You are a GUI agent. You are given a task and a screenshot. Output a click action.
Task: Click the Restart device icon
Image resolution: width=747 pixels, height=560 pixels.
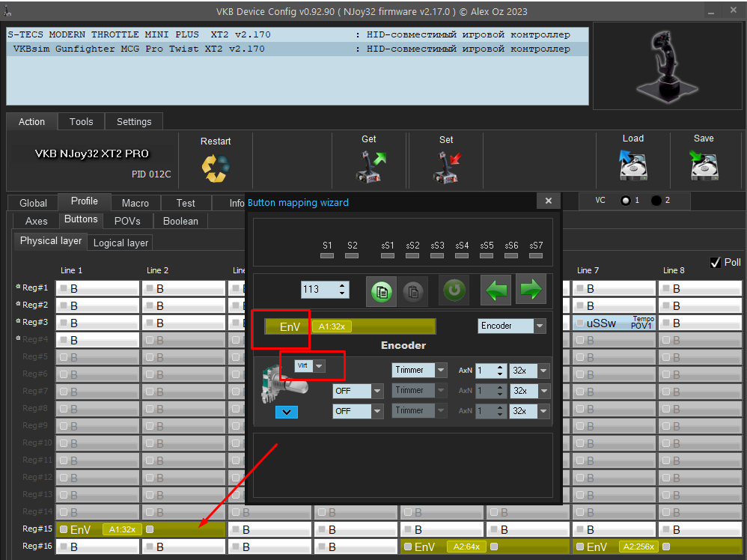[x=216, y=168]
